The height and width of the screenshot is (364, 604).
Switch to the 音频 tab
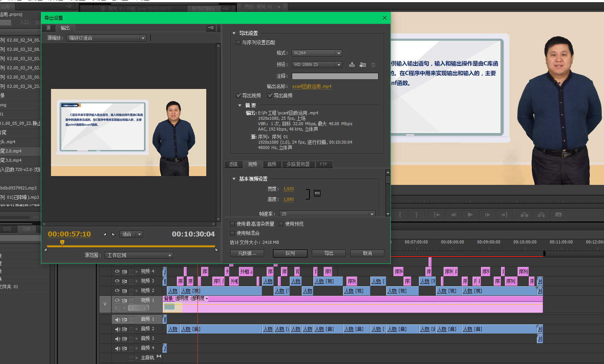272,164
